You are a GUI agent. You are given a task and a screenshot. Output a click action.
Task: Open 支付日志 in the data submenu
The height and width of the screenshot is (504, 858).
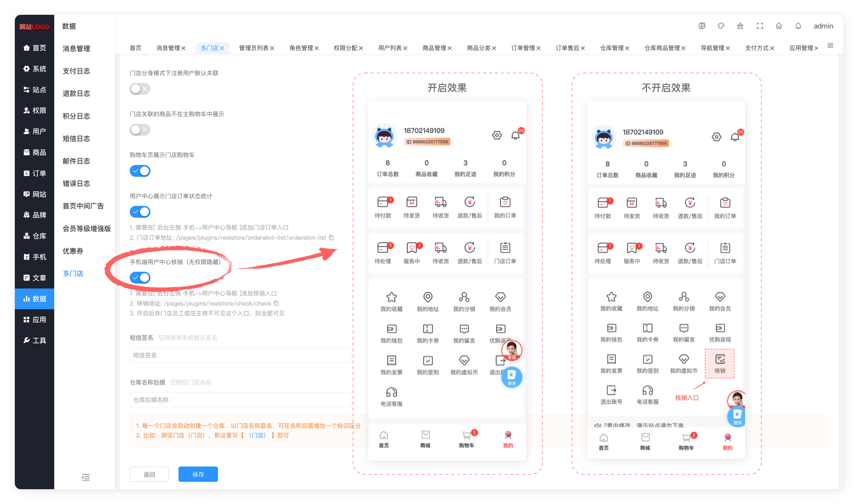76,71
